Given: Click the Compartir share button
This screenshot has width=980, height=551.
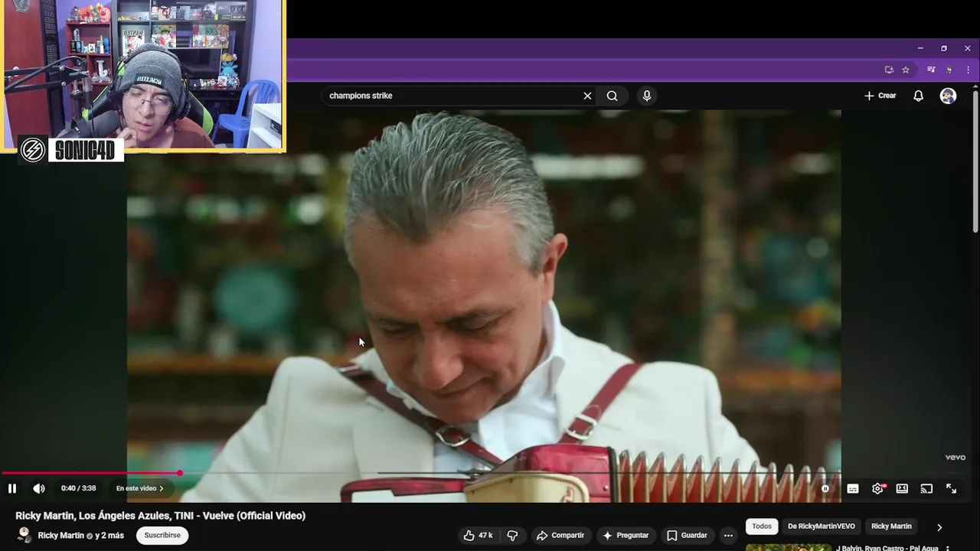Looking at the screenshot, I should point(560,536).
